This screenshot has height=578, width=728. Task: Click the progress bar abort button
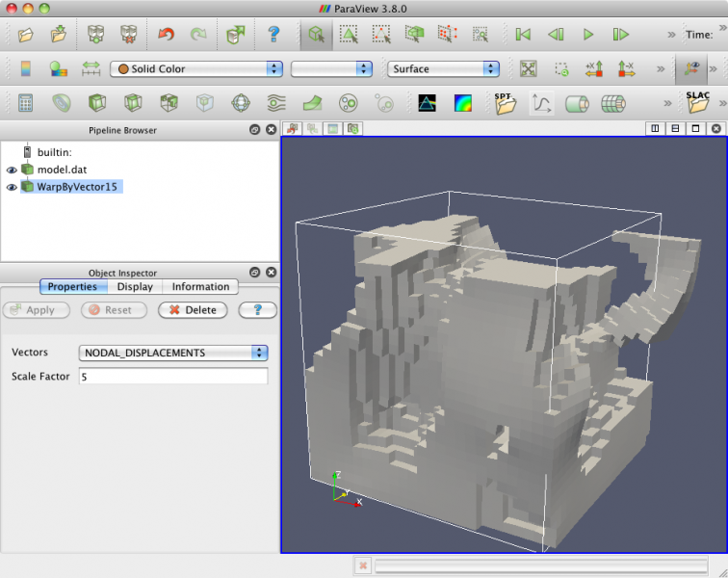tap(363, 565)
